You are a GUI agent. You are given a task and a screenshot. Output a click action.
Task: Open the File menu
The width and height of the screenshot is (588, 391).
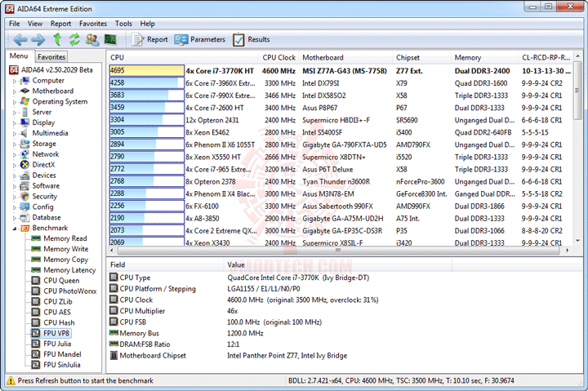(14, 24)
